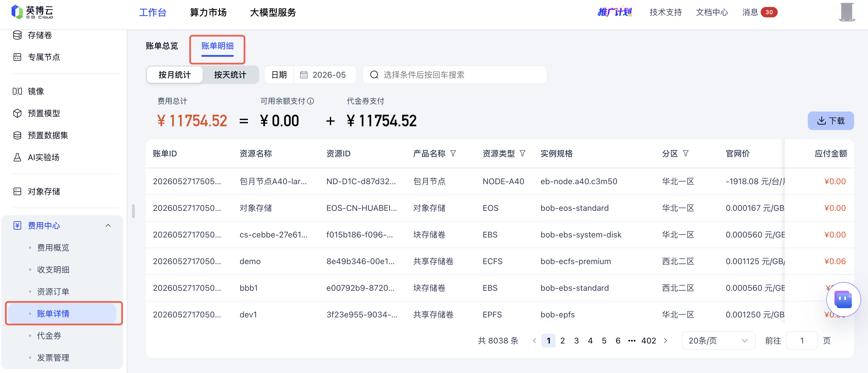Jump to last page 402
Viewport: 868px width, 373px height.
pos(649,341)
